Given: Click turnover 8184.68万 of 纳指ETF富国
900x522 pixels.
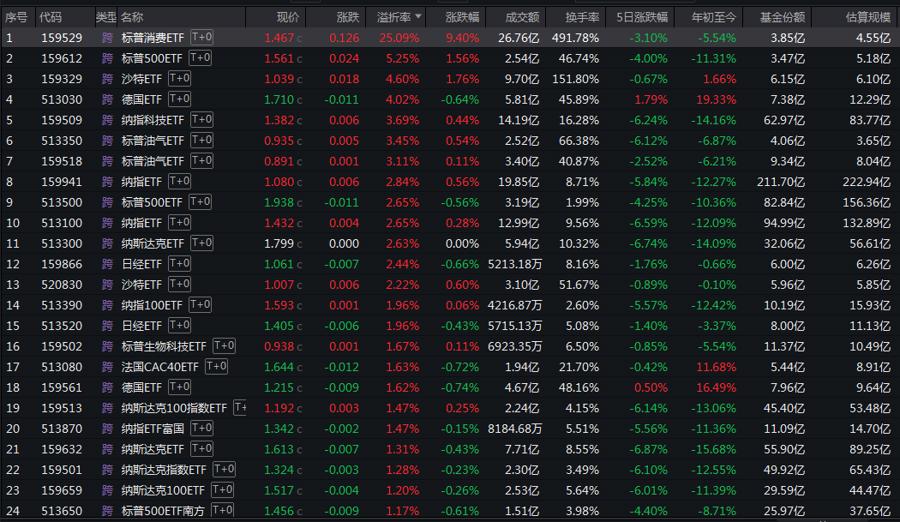Looking at the screenshot, I should tap(515, 429).
